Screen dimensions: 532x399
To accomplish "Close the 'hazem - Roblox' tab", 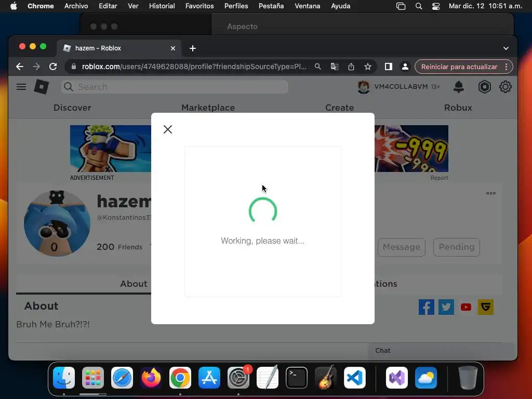I will coord(172,48).
